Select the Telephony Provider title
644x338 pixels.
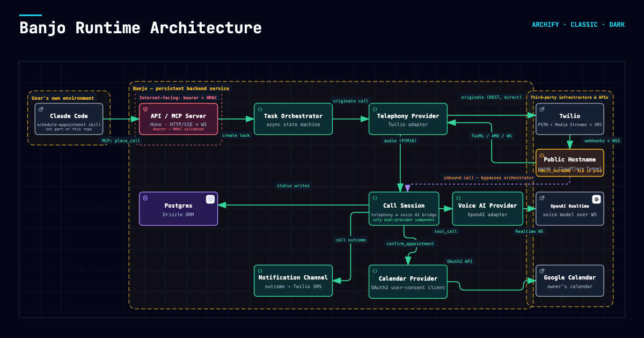[x=408, y=116]
